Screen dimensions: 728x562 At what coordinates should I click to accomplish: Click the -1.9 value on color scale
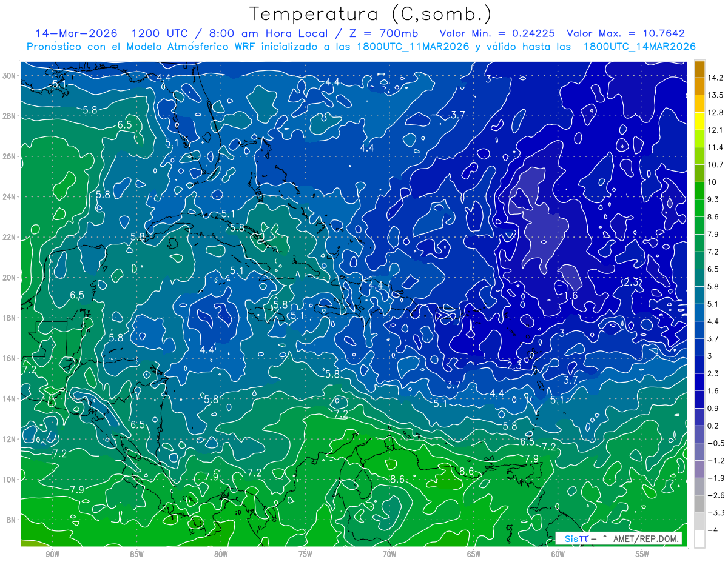point(715,478)
